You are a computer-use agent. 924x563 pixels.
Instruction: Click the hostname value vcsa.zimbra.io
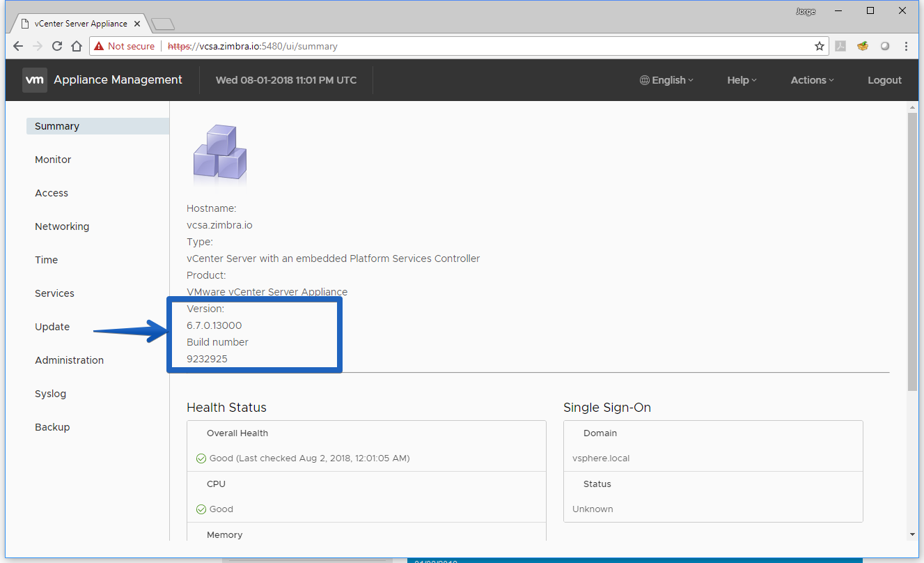[x=219, y=225]
